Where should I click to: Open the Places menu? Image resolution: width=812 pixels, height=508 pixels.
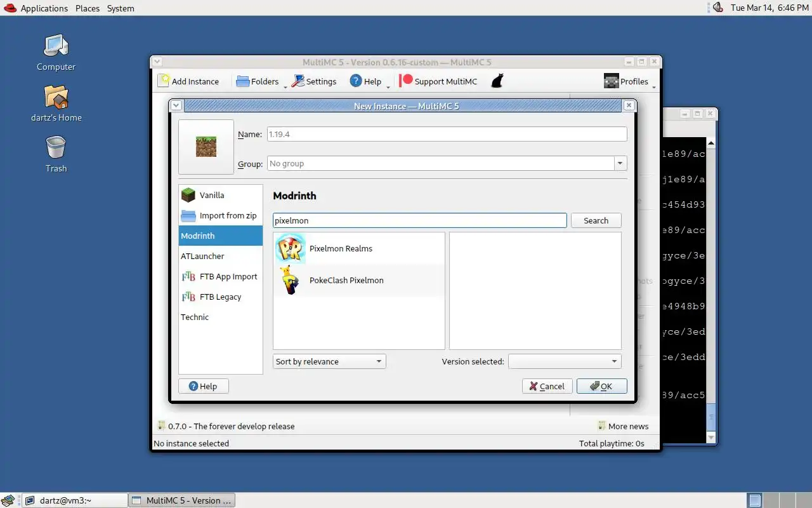88,8
